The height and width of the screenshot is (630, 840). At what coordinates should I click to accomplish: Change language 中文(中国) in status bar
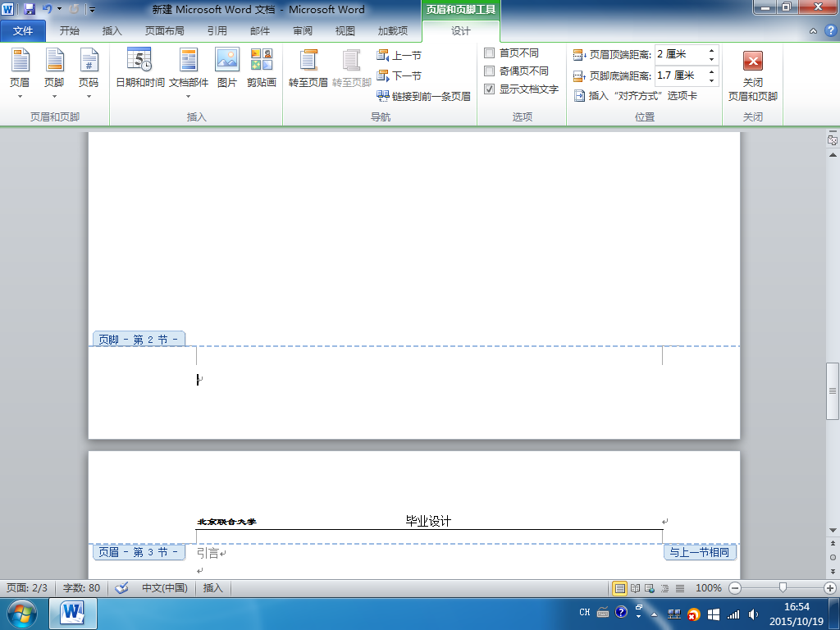pos(164,587)
